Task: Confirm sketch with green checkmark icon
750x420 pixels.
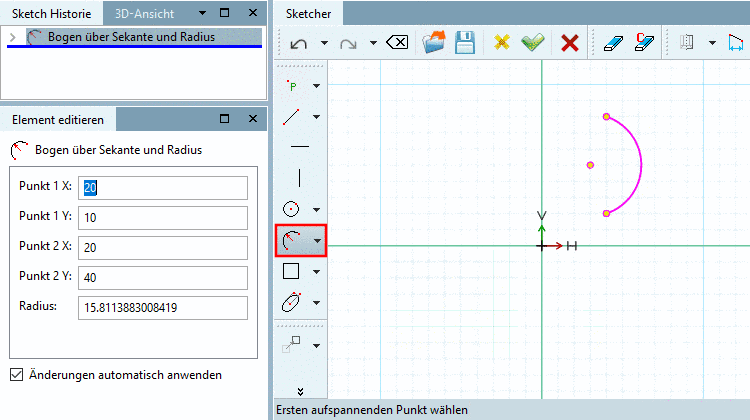Action: [x=532, y=42]
